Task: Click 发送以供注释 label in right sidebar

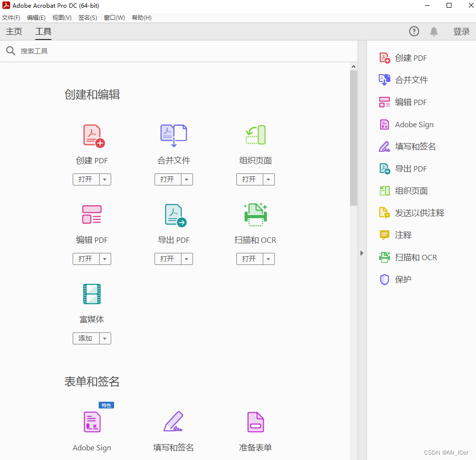Action: (x=420, y=213)
